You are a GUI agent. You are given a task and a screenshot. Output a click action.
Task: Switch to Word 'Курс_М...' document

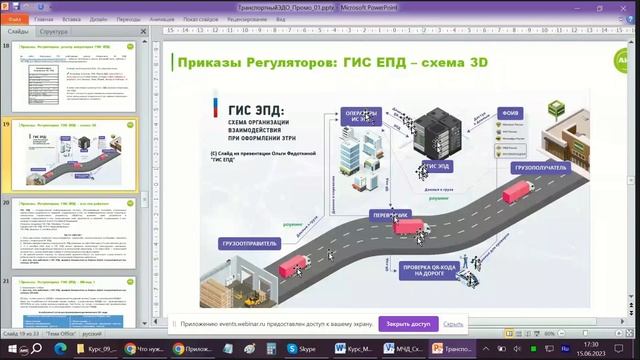point(353,349)
